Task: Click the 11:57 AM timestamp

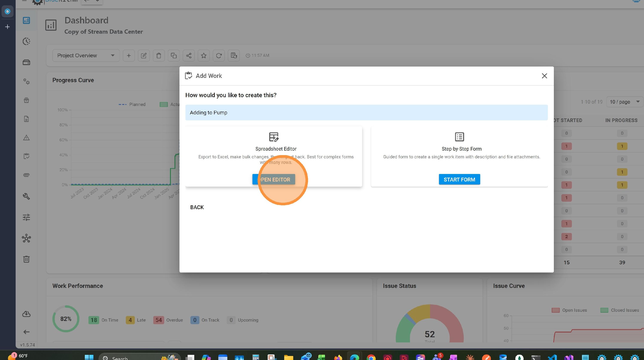Action: point(257,56)
